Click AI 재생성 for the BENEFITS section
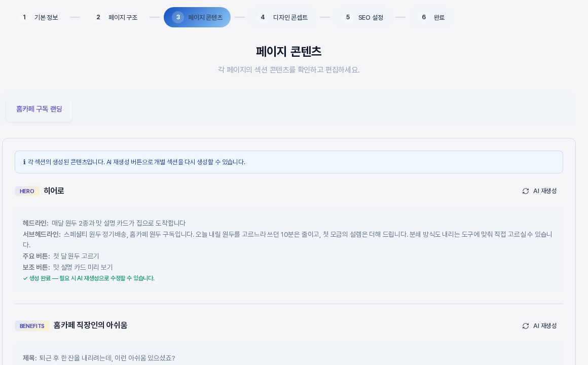 [x=539, y=326]
